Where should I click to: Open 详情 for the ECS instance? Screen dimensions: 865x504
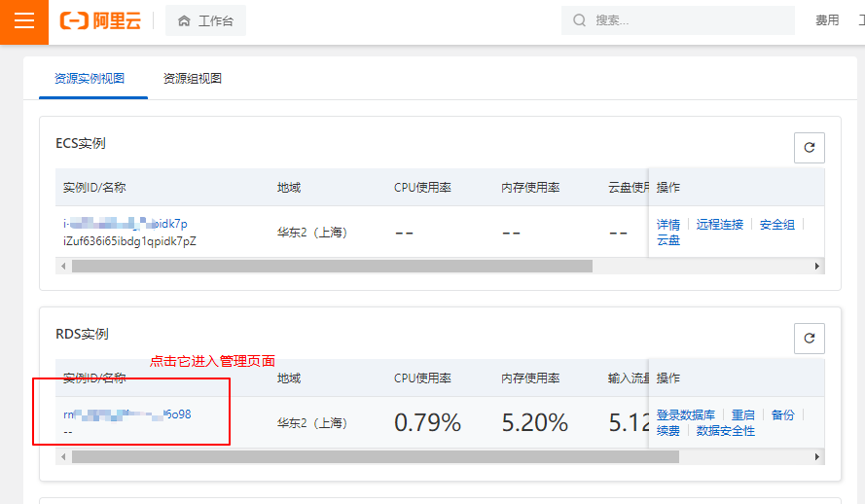click(668, 225)
